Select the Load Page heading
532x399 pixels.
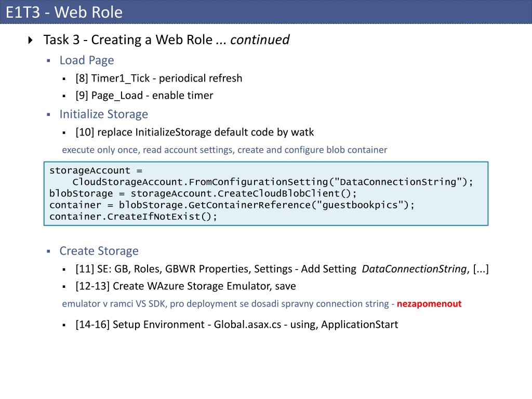pos(87,60)
